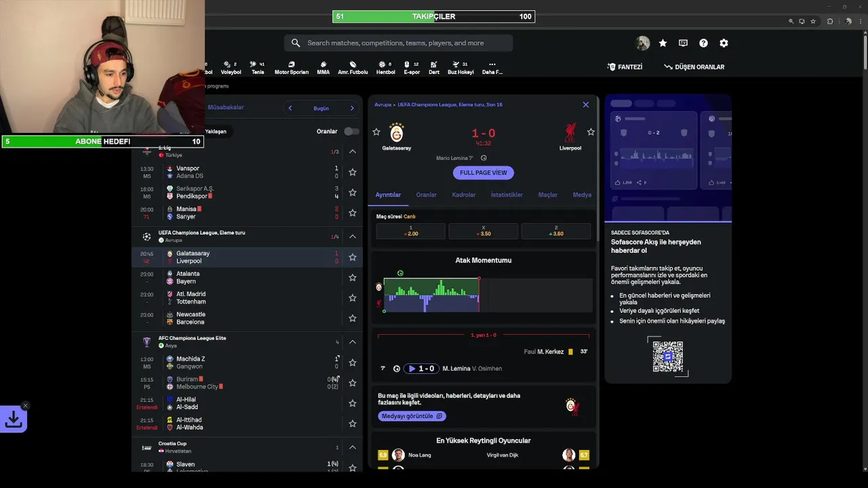Click the Medyayı görüntüle button

(x=412, y=416)
